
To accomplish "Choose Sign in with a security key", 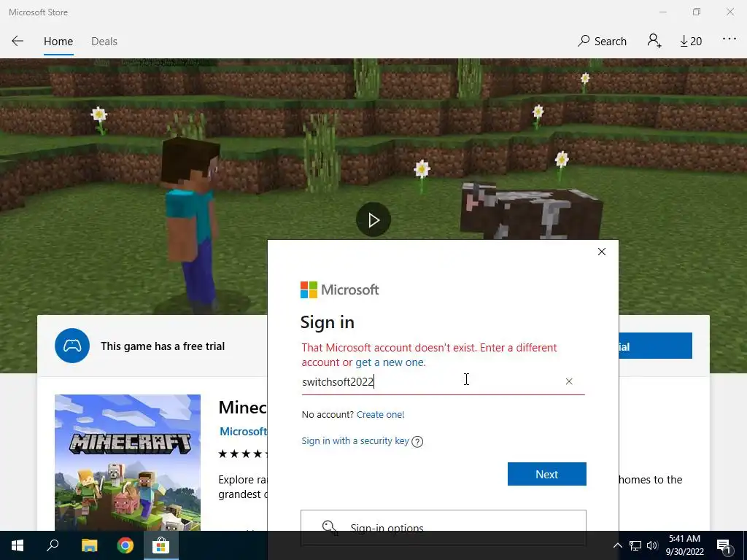I will (355, 441).
